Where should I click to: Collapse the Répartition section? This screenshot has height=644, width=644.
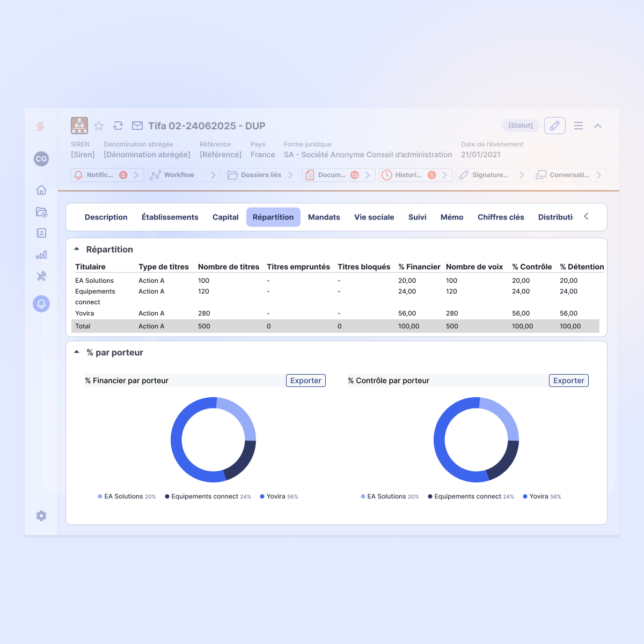coord(77,249)
